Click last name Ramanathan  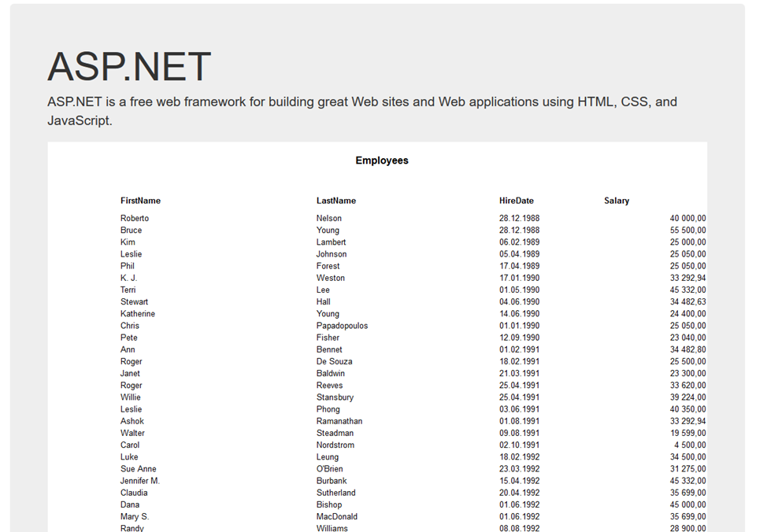[x=339, y=421]
